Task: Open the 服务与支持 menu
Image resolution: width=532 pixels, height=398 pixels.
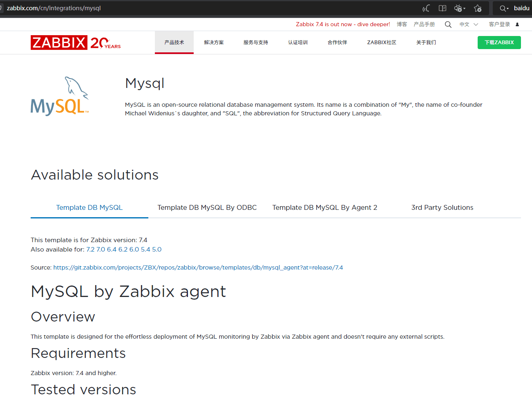Action: click(256, 43)
